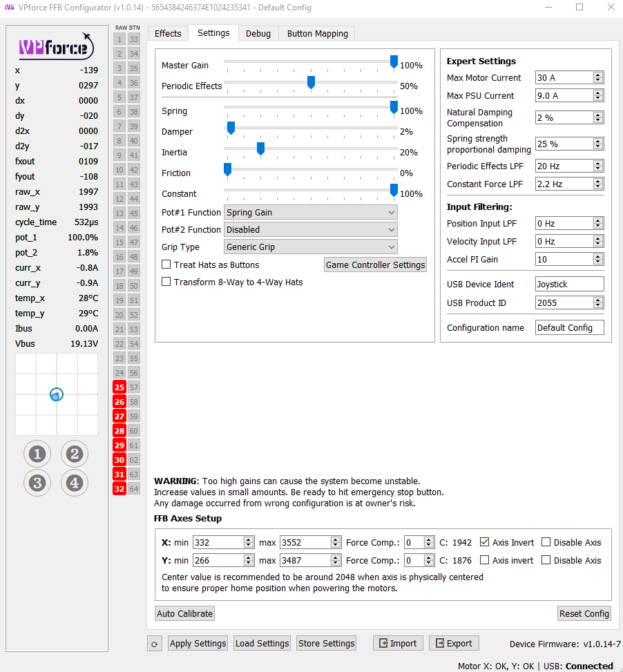The image size is (623, 672).
Task: Select the Settings tab
Action: pos(213,33)
